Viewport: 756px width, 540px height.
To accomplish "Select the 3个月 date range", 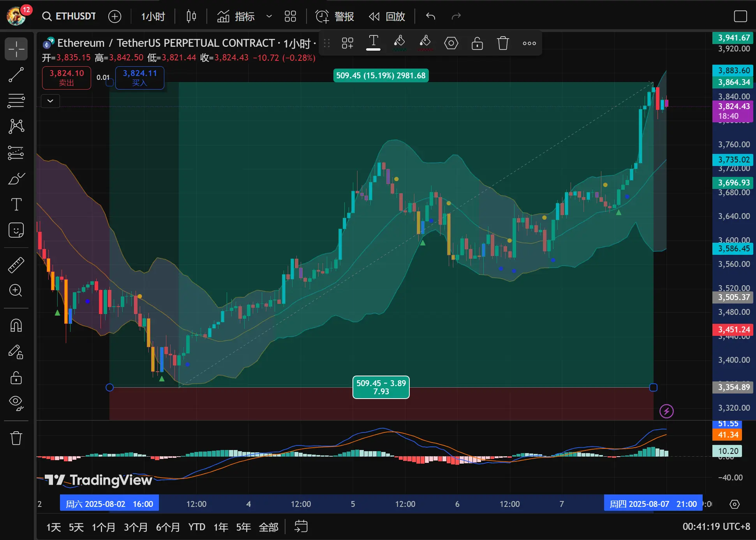I will [x=136, y=527].
